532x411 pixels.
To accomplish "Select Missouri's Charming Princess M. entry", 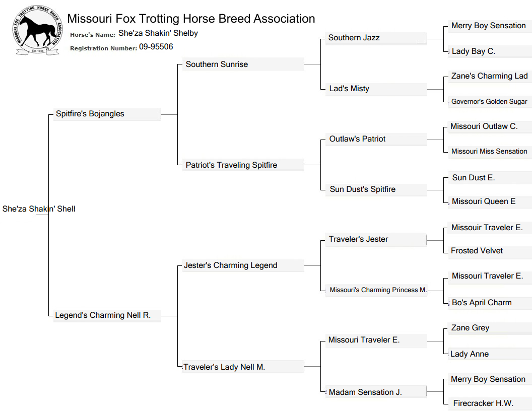I will pyautogui.click(x=378, y=290).
